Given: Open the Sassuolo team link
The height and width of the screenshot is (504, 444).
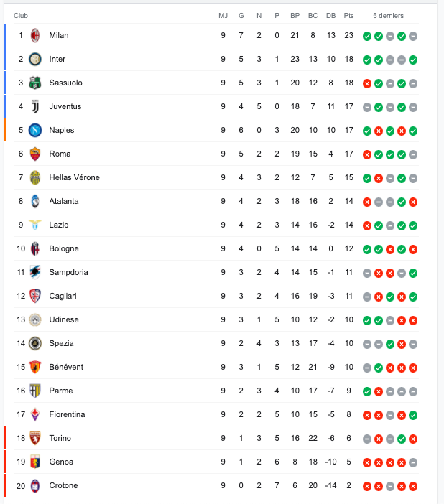Looking at the screenshot, I should point(65,83).
